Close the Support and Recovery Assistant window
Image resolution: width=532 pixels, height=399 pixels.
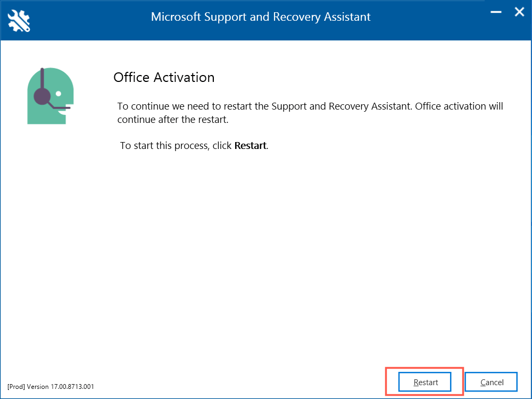(519, 12)
